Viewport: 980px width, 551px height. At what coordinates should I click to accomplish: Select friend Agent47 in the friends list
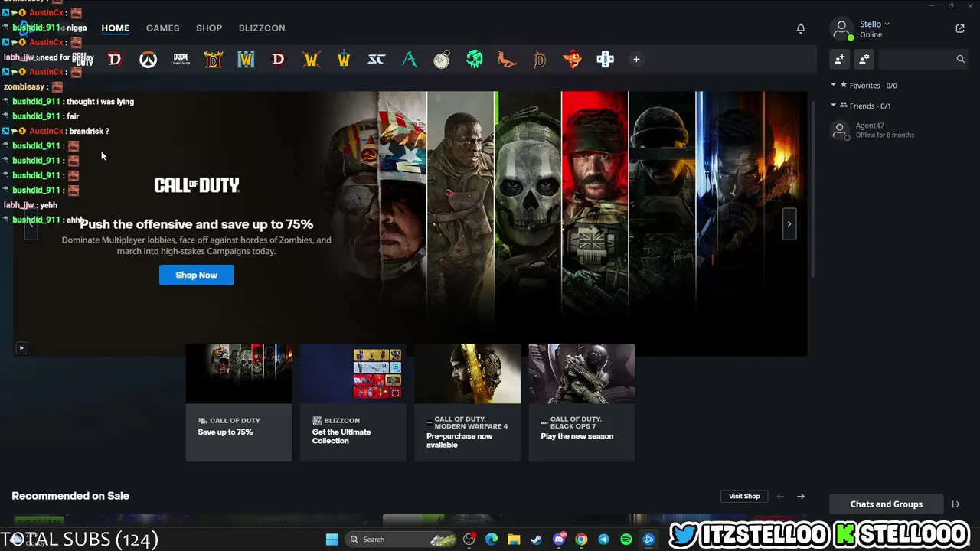click(x=897, y=130)
